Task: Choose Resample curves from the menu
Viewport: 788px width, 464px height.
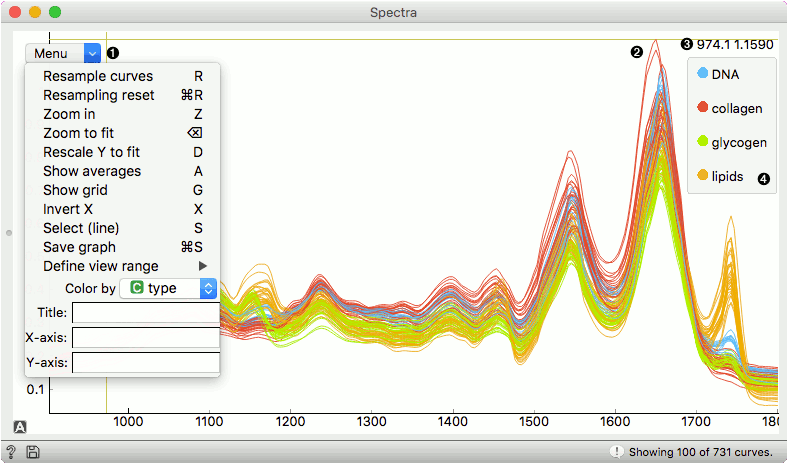Action: pos(98,76)
